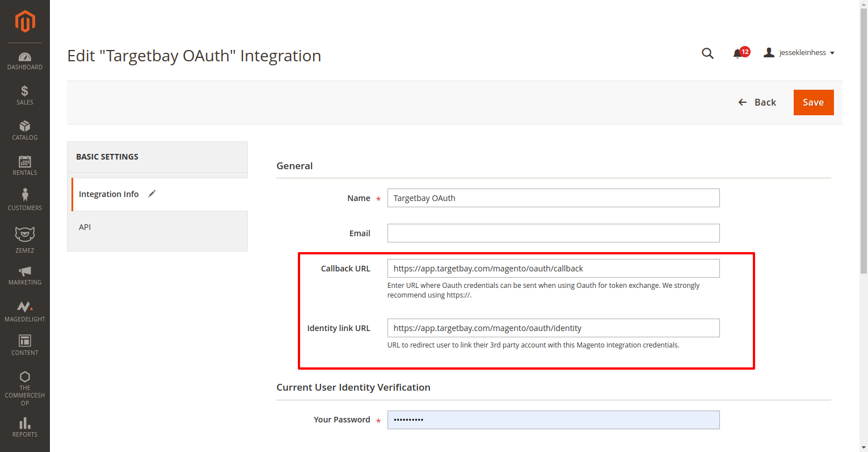Click the Your Password label
Screen dimensions: 868x452
tap(342, 420)
